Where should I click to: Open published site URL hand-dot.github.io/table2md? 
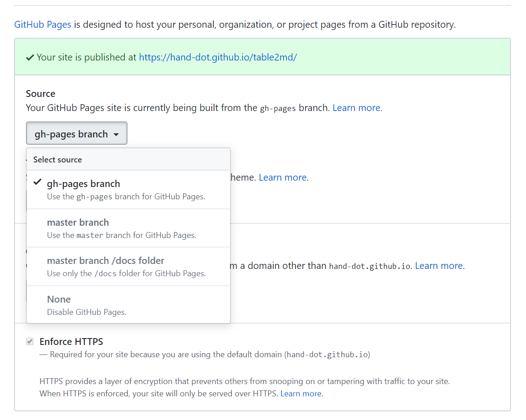pyautogui.click(x=218, y=57)
